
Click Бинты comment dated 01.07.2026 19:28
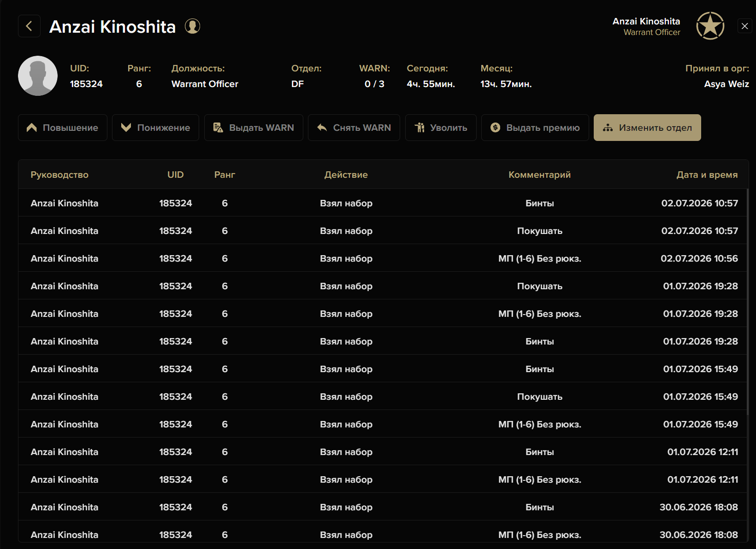[540, 341]
